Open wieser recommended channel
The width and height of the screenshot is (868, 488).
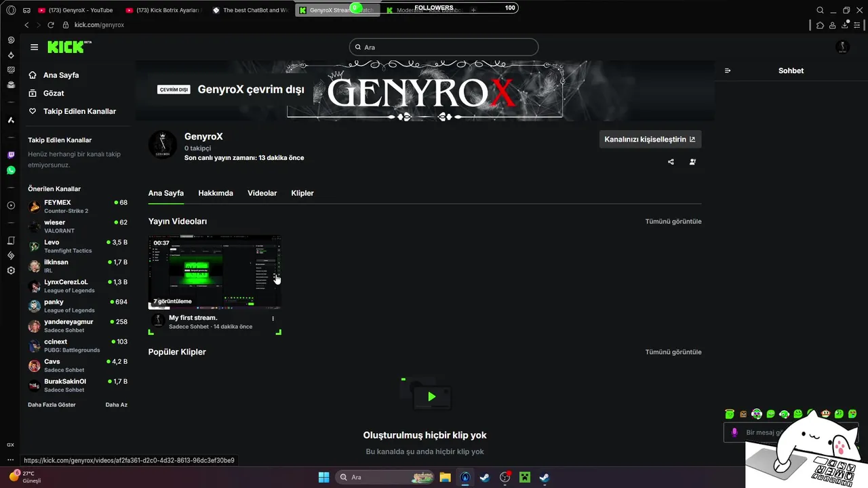[x=77, y=226]
